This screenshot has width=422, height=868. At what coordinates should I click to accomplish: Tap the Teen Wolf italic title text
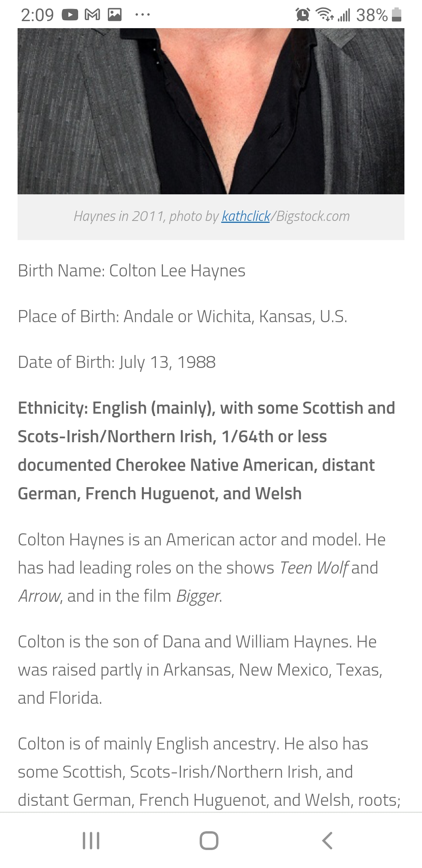click(x=314, y=568)
